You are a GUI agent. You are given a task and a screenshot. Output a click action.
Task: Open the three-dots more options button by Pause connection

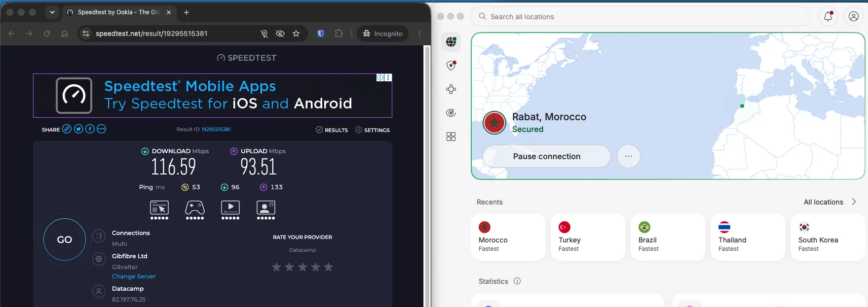628,156
